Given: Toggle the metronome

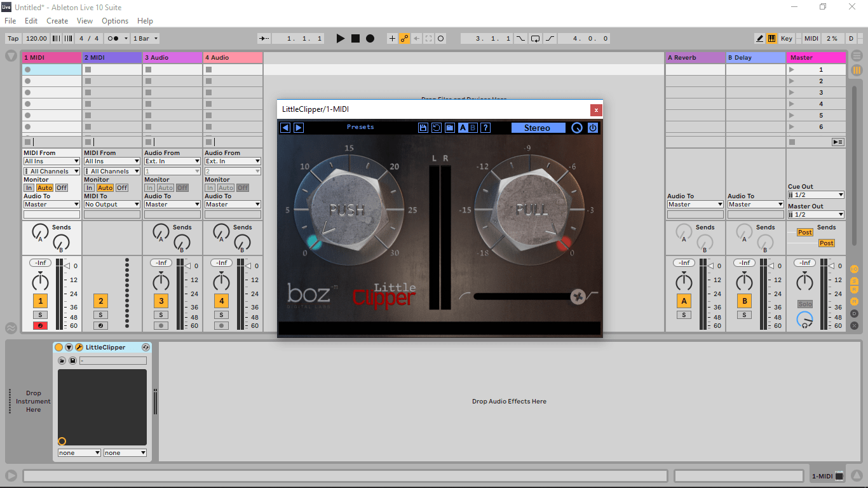Looking at the screenshot, I should 117,39.
